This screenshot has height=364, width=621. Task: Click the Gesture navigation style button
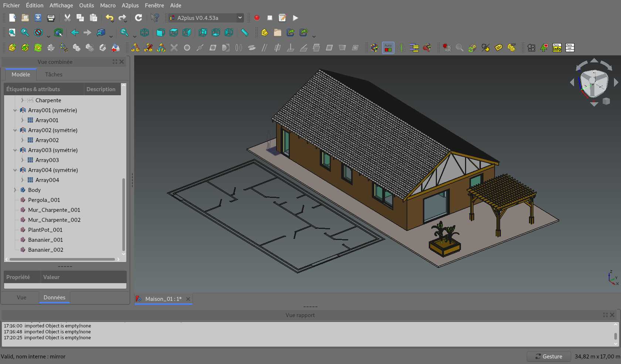coord(549,356)
